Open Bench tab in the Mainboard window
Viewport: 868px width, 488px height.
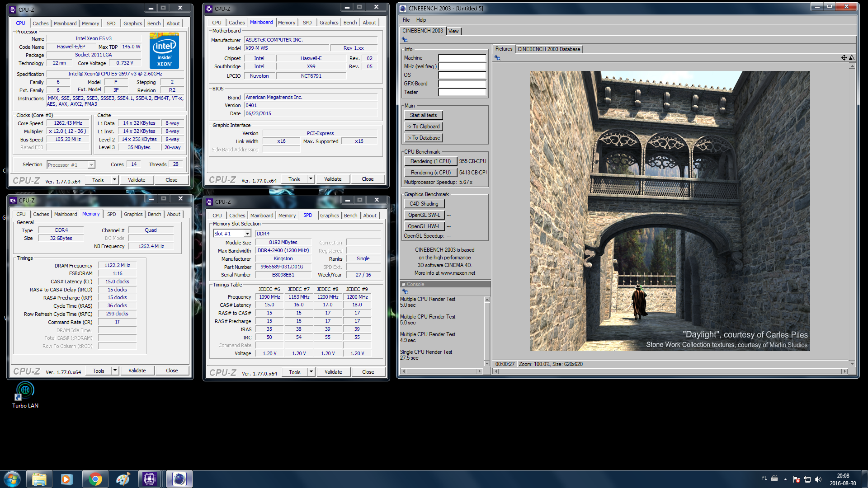click(350, 23)
